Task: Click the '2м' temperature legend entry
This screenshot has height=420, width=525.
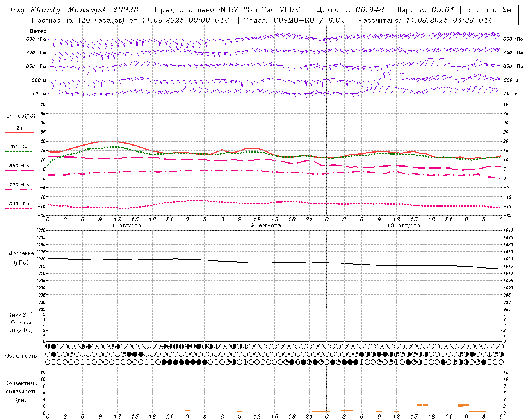Action: [x=19, y=128]
